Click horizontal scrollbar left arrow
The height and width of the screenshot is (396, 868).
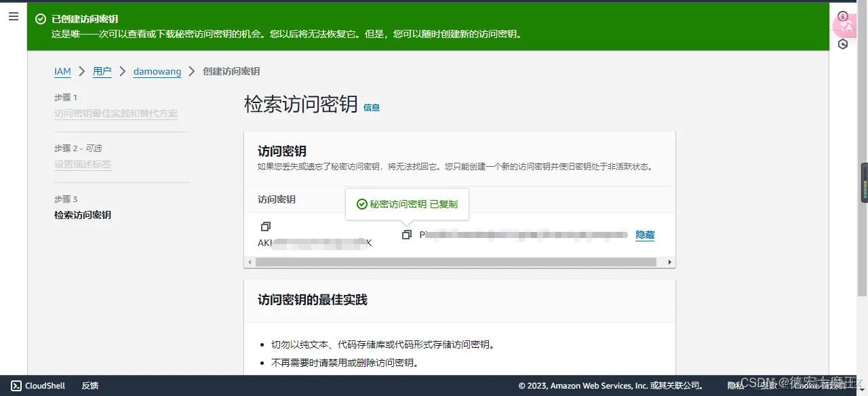tap(250, 262)
